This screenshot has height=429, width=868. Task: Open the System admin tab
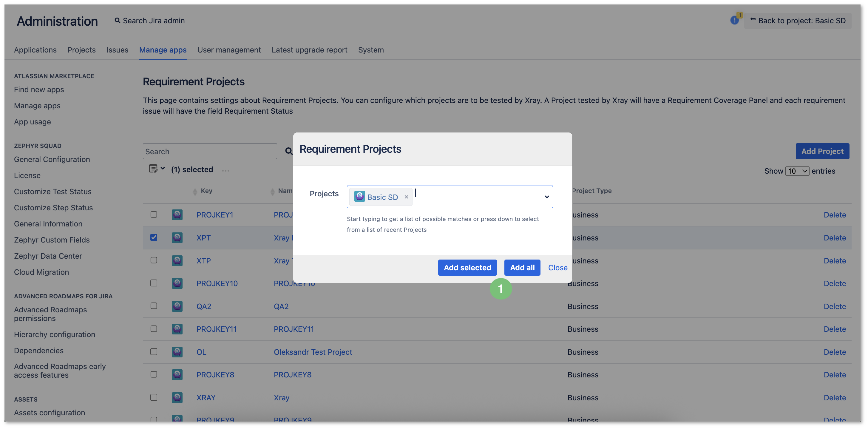pos(371,50)
